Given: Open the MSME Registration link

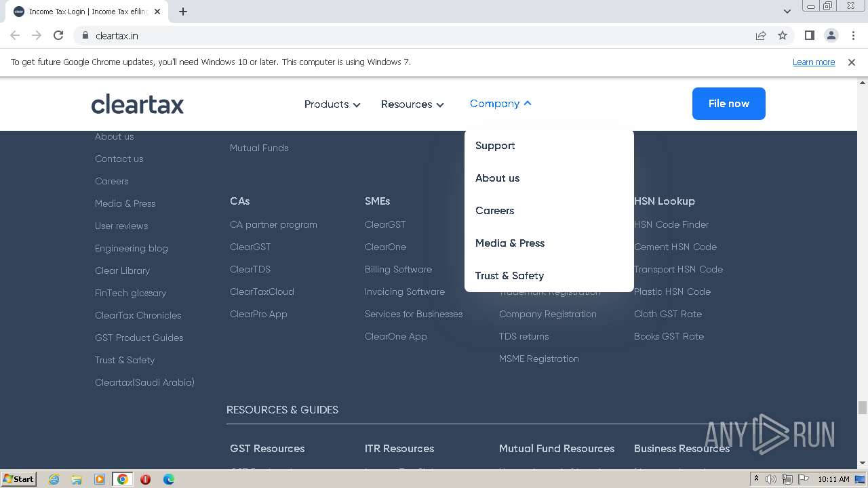Looking at the screenshot, I should [539, 359].
